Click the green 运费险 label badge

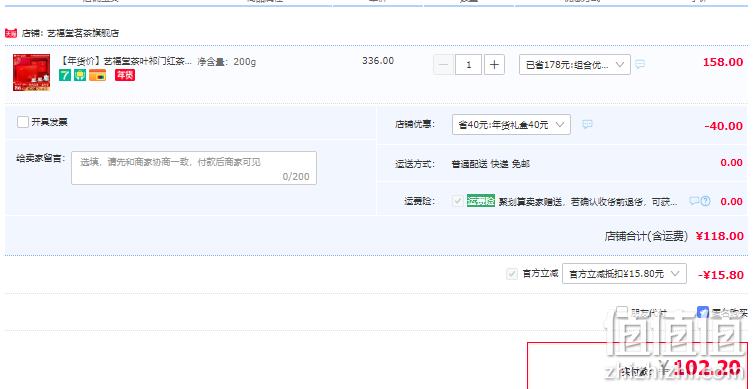pyautogui.click(x=481, y=201)
